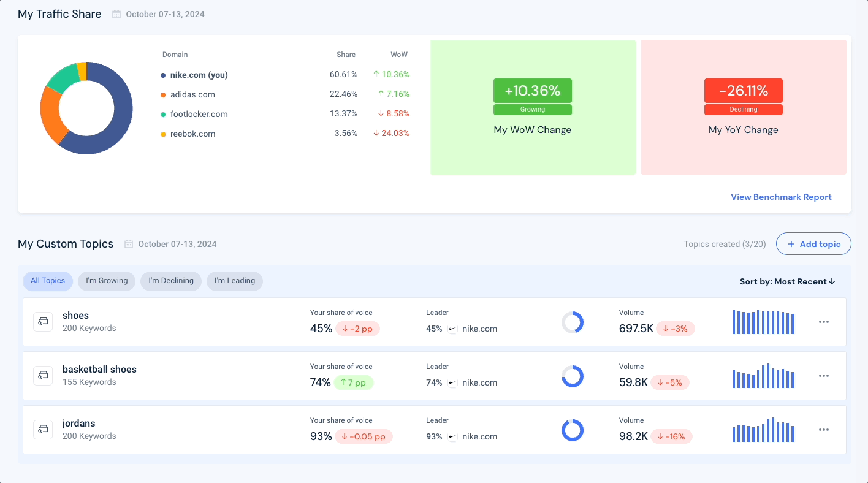Click the share-of-voice donut for jordans
Viewport: 868px width, 483px height.
(x=573, y=430)
